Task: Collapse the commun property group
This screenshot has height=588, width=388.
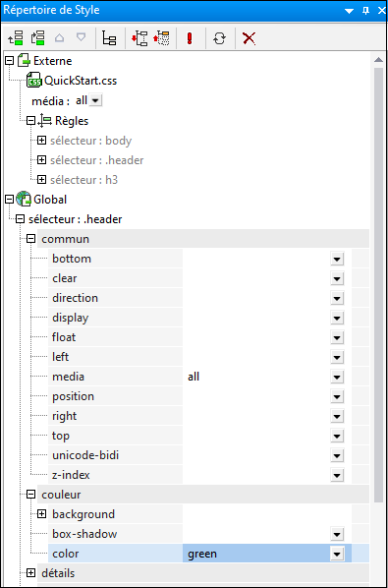Action: point(31,239)
